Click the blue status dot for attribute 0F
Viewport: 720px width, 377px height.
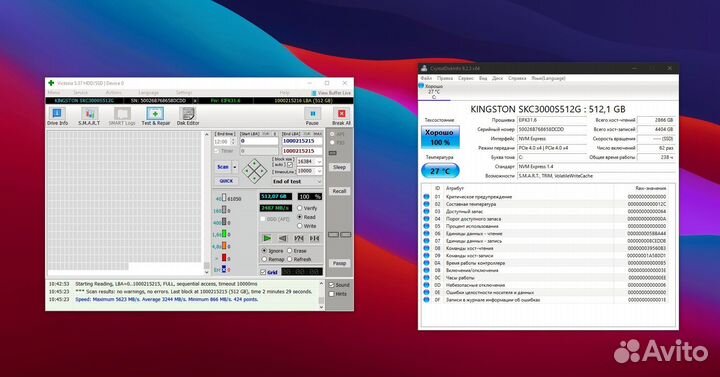426,299
